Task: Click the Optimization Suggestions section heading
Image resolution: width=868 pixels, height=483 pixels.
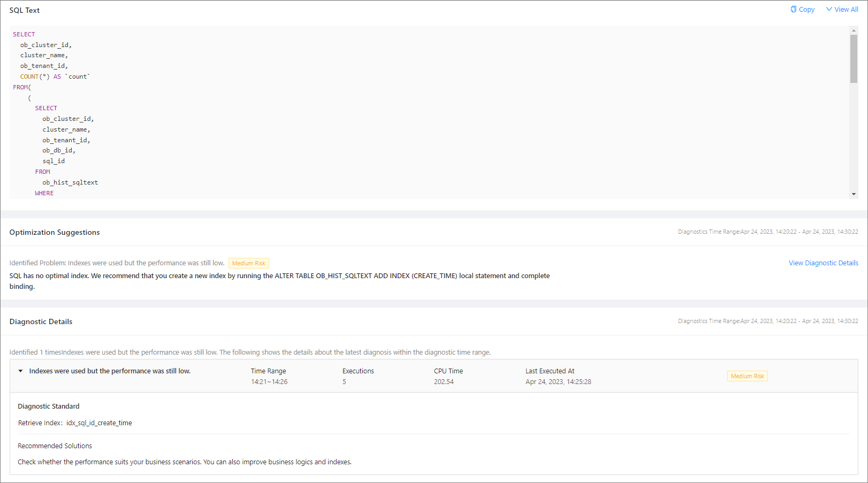Action: (55, 232)
